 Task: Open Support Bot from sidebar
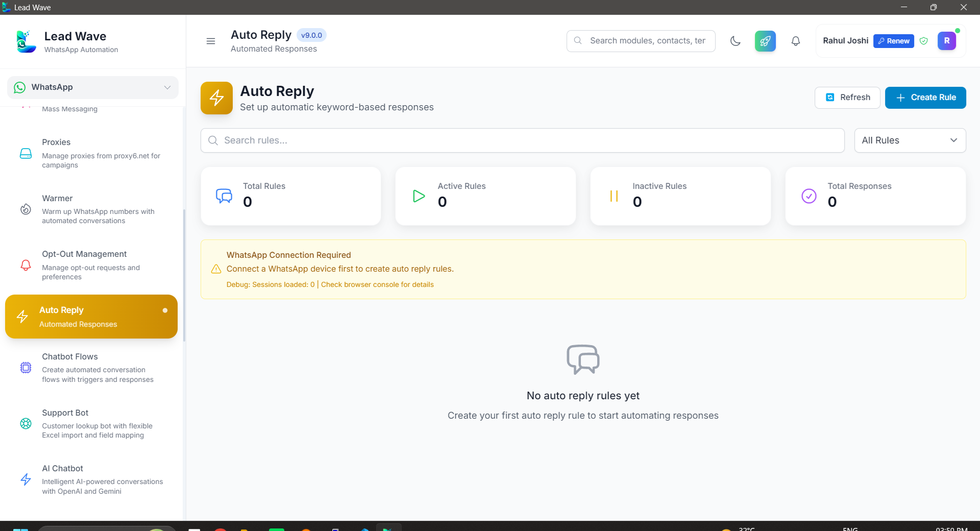[x=92, y=424]
